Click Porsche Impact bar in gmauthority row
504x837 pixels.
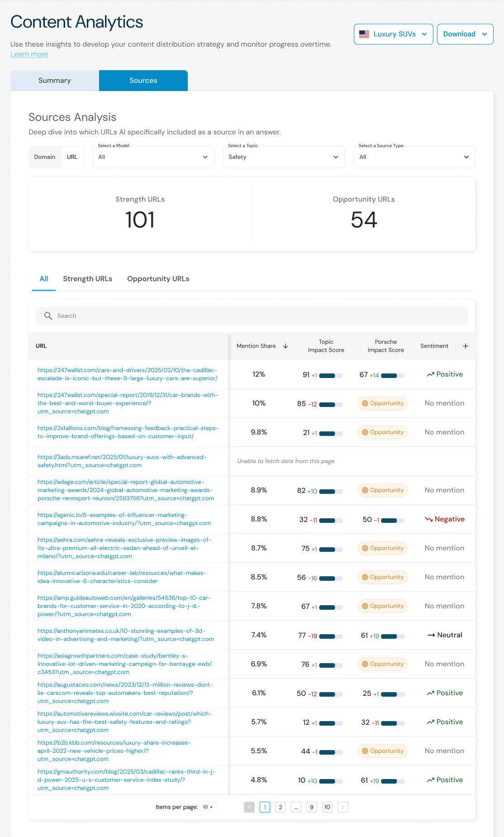[393, 781]
